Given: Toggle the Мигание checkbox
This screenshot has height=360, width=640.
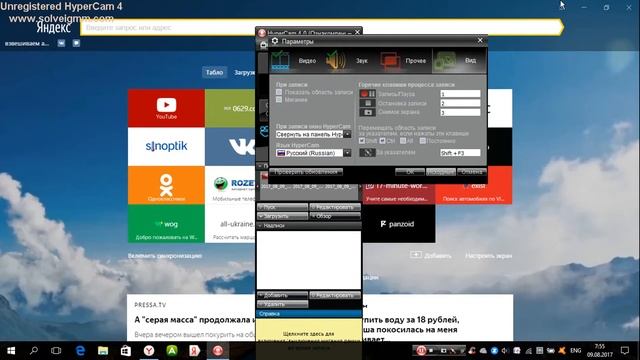Looking at the screenshot, I should point(279,100).
